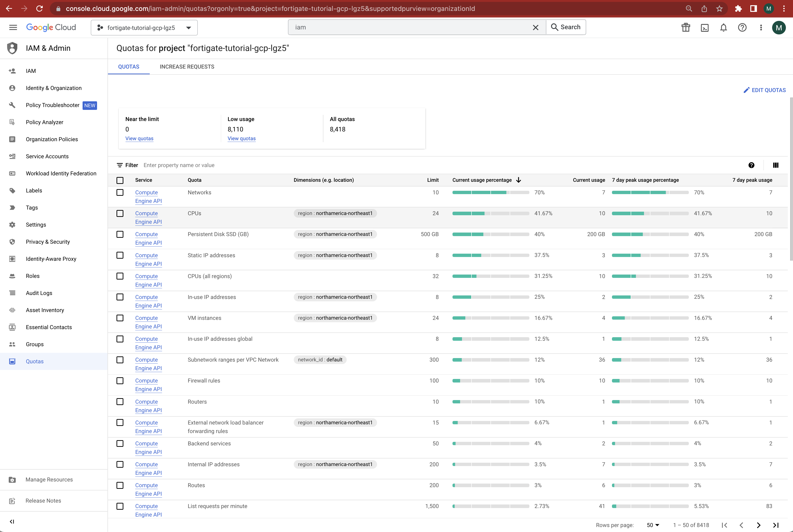
Task: Open Google Cloud free trial gift offers
Action: [x=686, y=28]
